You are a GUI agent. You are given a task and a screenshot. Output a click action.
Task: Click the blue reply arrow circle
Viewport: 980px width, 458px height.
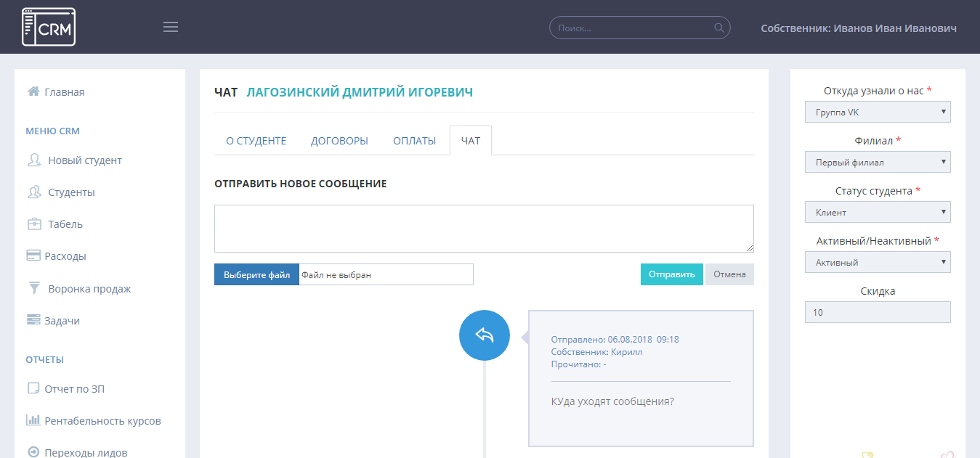[484, 335]
